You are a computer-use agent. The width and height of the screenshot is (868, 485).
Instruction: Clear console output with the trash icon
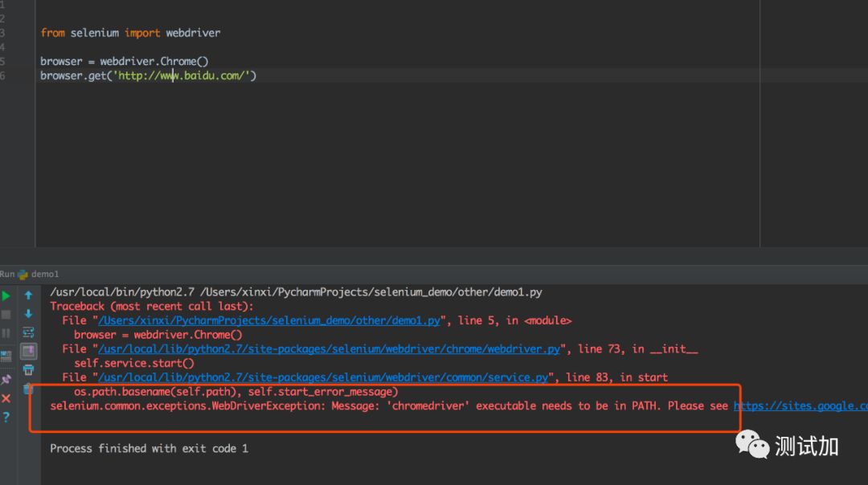click(28, 389)
